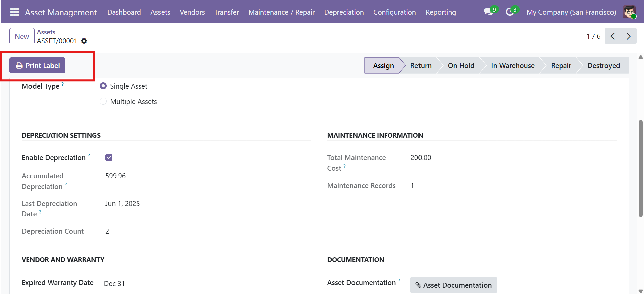Image resolution: width=644 pixels, height=294 pixels.
Task: Set status to On Hold
Action: 461,65
